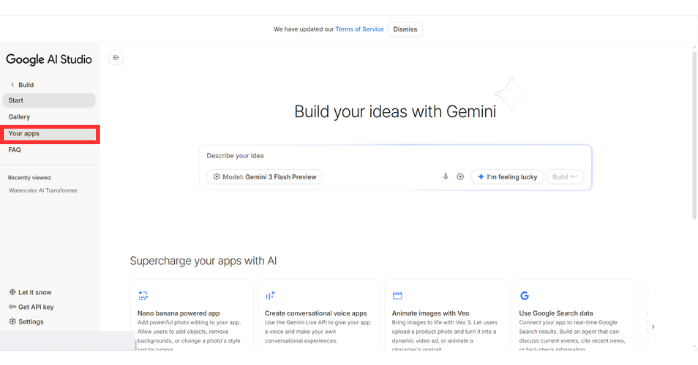Open Get API key
Image resolution: width=698 pixels, height=365 pixels.
31,307
